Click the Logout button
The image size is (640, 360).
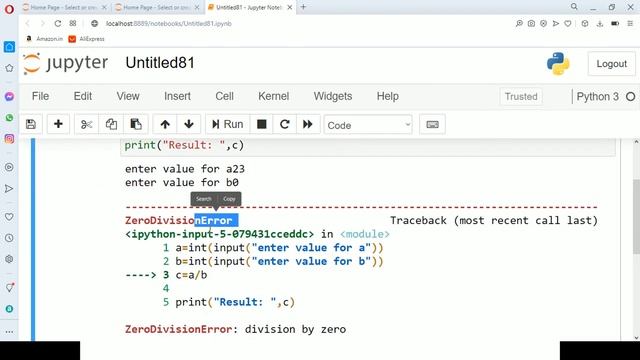pyautogui.click(x=611, y=64)
